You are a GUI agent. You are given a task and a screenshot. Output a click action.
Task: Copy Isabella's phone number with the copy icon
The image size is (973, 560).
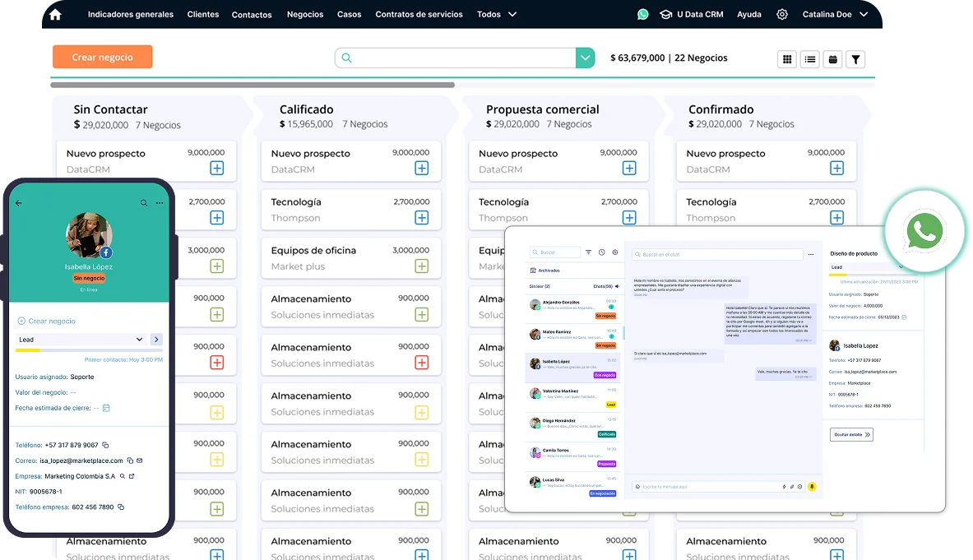tap(106, 445)
